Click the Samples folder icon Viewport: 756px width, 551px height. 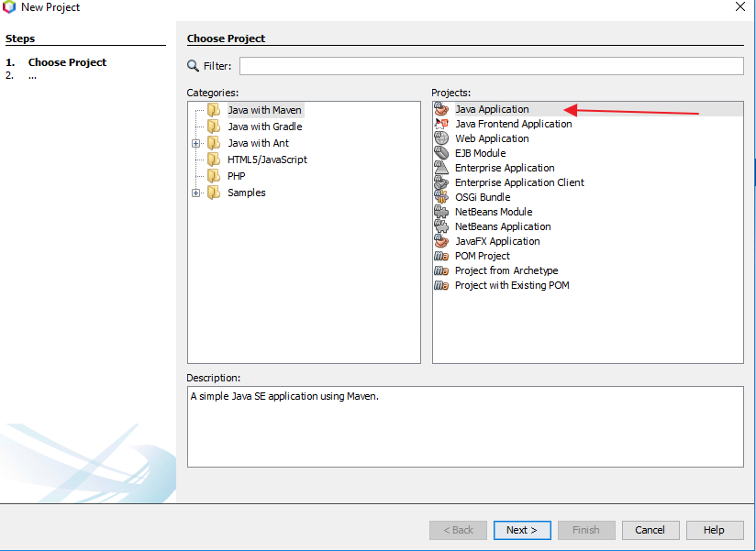pos(214,193)
